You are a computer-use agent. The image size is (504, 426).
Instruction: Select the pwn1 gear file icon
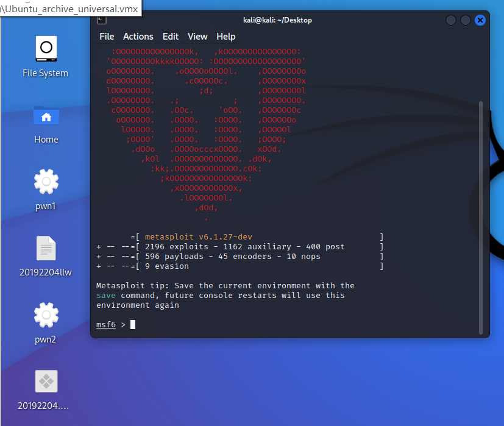click(46, 182)
